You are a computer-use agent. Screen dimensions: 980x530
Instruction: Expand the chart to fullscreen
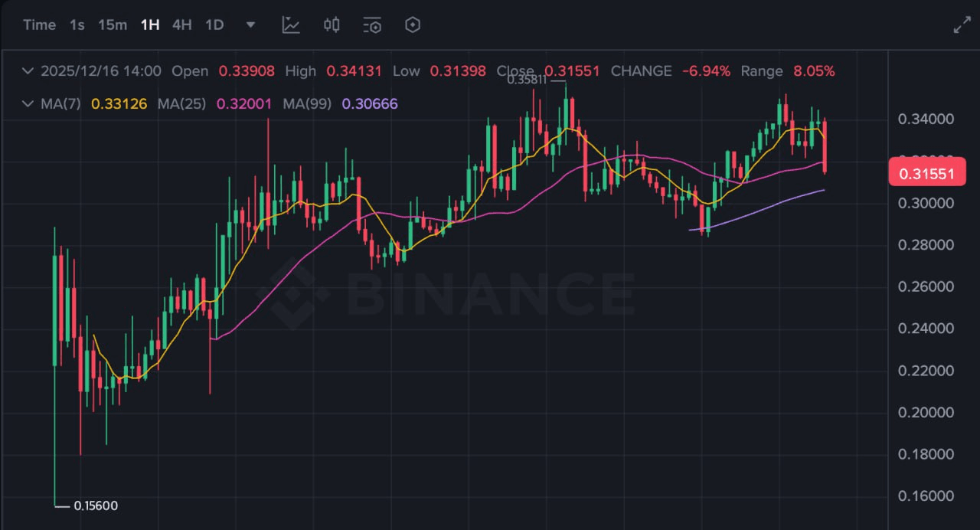point(962,25)
